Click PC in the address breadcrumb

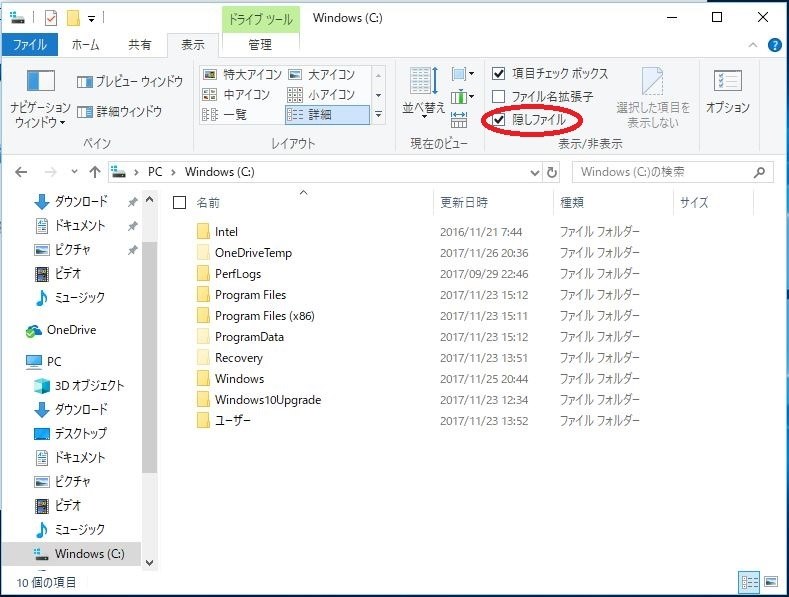point(155,172)
